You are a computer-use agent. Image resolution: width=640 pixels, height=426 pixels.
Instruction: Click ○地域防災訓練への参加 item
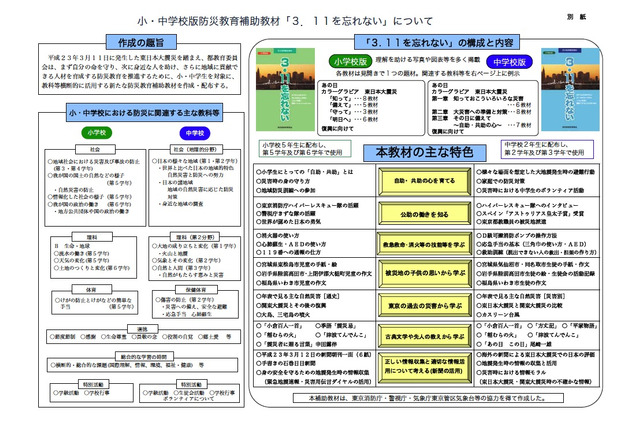[286, 190]
